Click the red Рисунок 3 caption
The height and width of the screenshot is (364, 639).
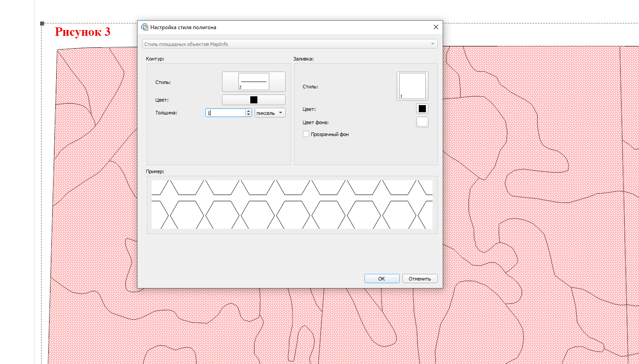point(82,32)
